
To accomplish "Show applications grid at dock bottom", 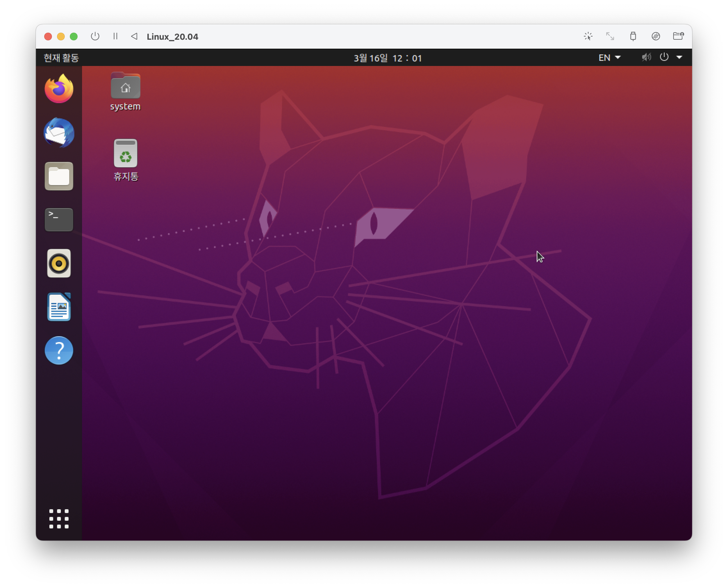I will (x=59, y=519).
